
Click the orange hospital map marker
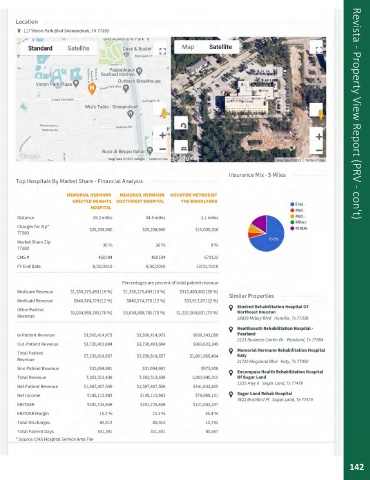point(92,88)
